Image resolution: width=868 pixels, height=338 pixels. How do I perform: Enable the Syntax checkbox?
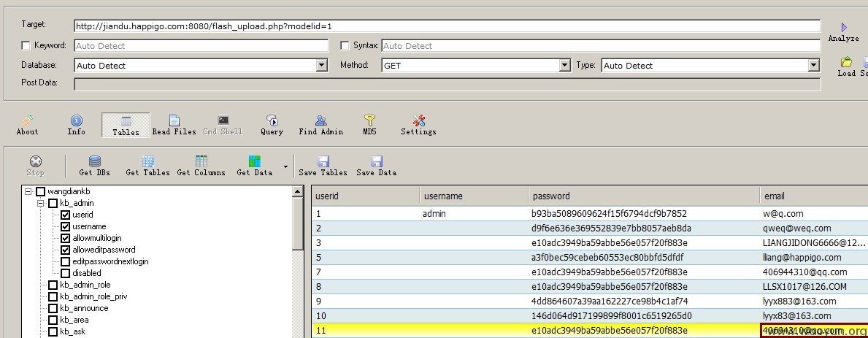point(345,45)
